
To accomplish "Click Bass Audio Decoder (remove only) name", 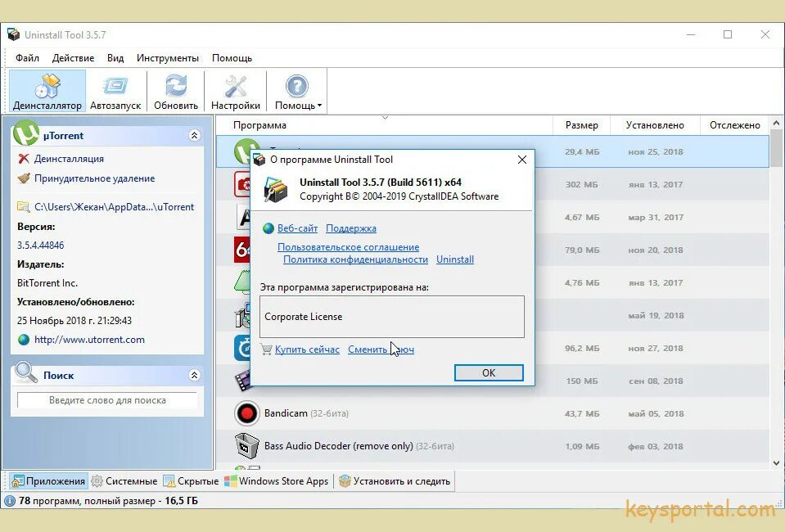I will (338, 446).
